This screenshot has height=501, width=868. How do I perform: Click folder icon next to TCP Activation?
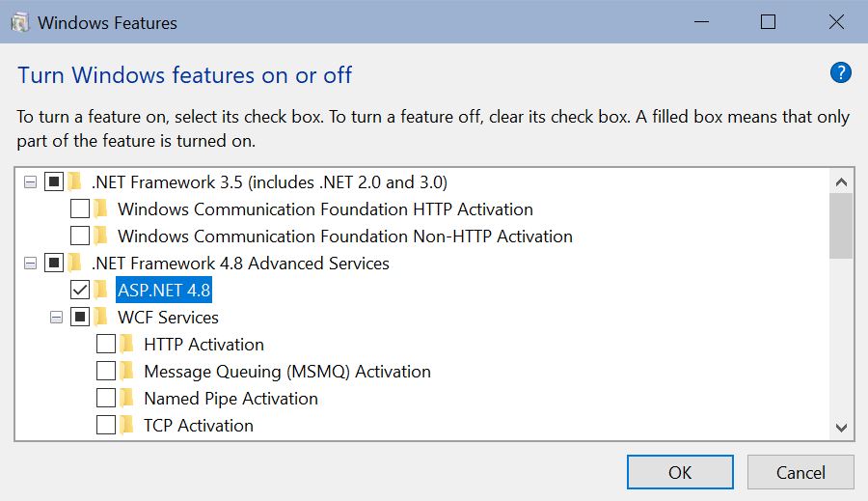[x=127, y=425]
